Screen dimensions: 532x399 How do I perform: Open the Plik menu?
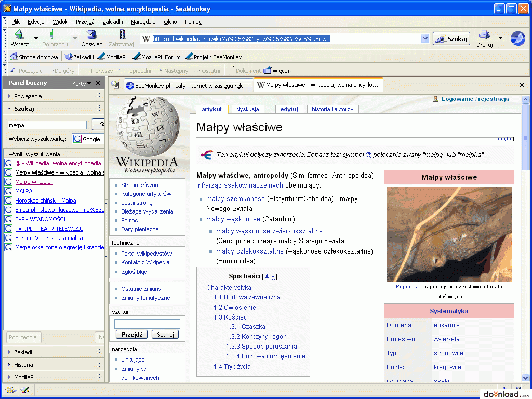point(16,22)
